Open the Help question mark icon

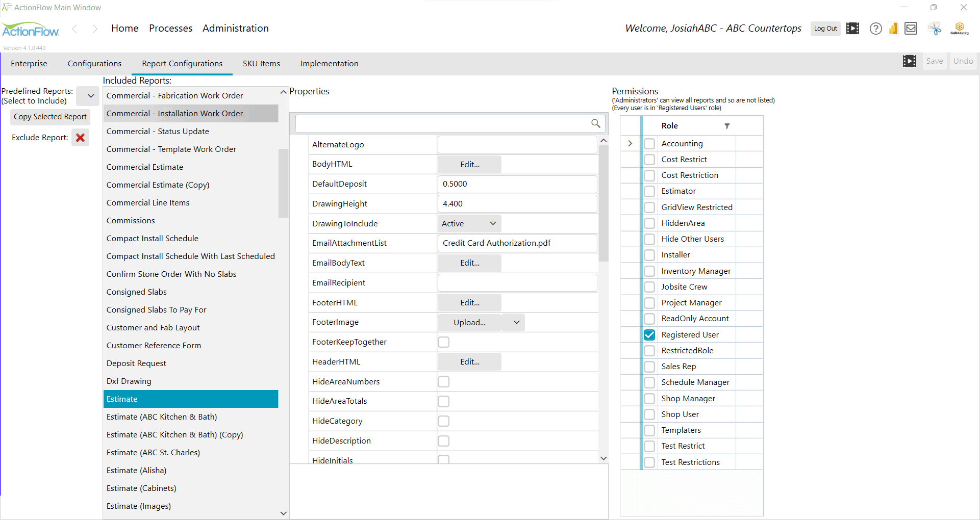(x=875, y=29)
